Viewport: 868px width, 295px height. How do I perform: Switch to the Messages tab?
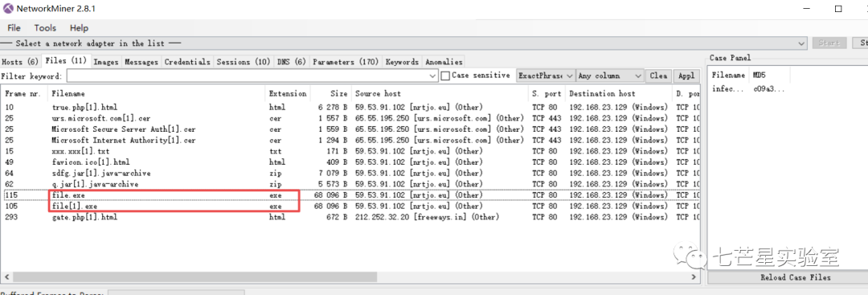pyautogui.click(x=141, y=62)
